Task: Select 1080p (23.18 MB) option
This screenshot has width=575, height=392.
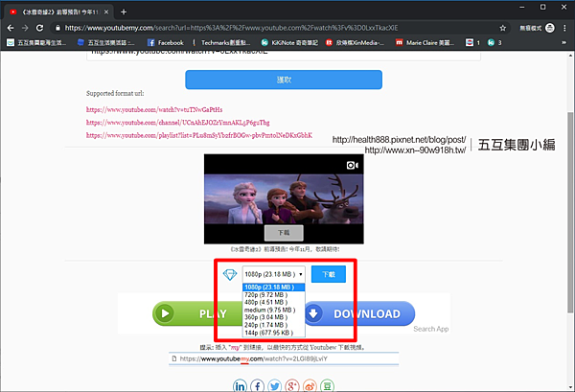Action: (x=273, y=288)
